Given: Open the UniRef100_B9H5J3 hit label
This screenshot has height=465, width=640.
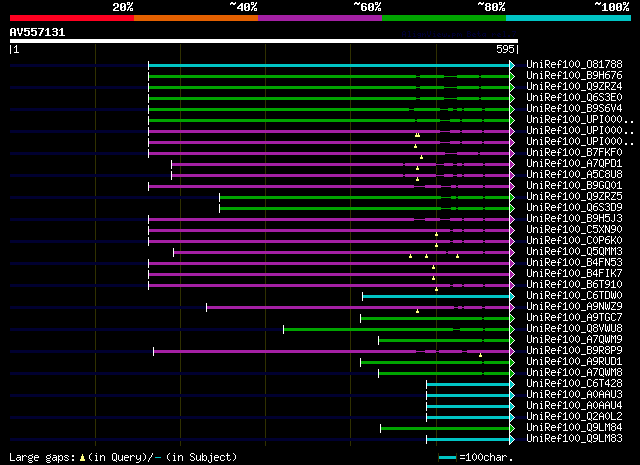Looking at the screenshot, I should pos(574,219).
